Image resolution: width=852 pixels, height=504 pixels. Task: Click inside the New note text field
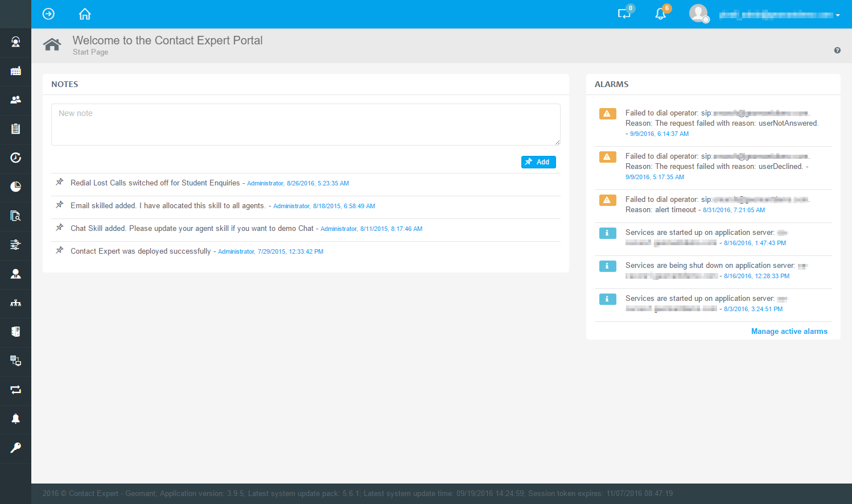pyautogui.click(x=306, y=124)
